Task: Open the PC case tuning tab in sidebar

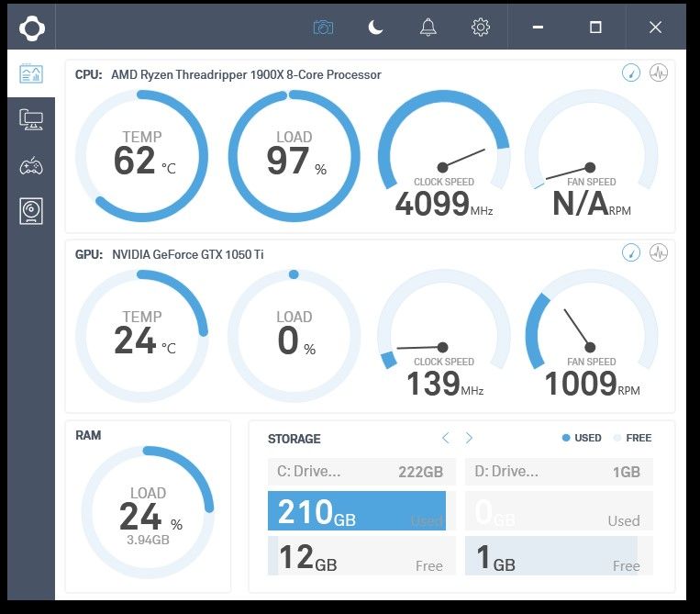Action: point(31,211)
